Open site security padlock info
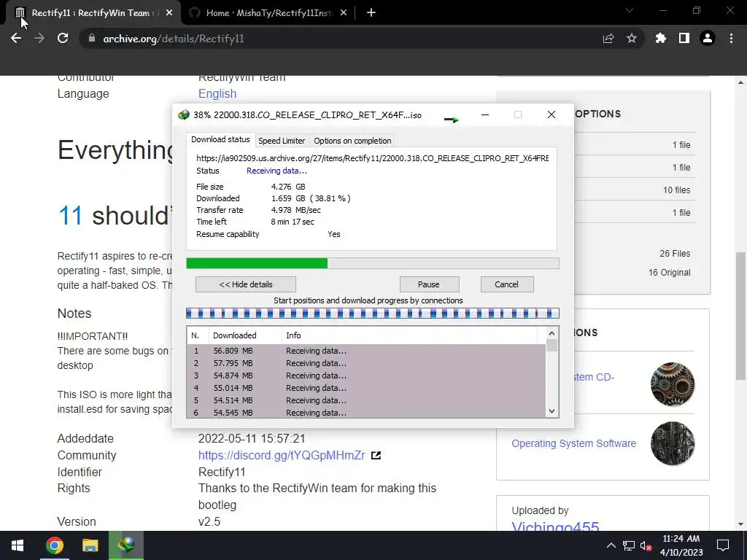This screenshot has height=560, width=747. pos(91,39)
